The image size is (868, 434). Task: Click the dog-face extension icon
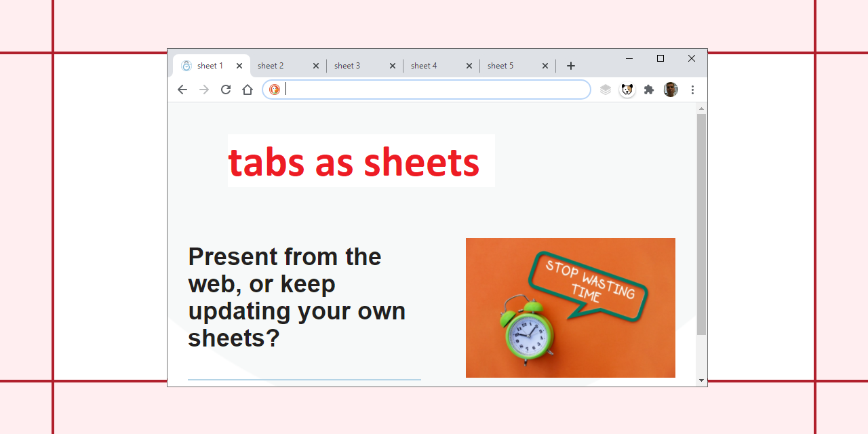pyautogui.click(x=627, y=89)
